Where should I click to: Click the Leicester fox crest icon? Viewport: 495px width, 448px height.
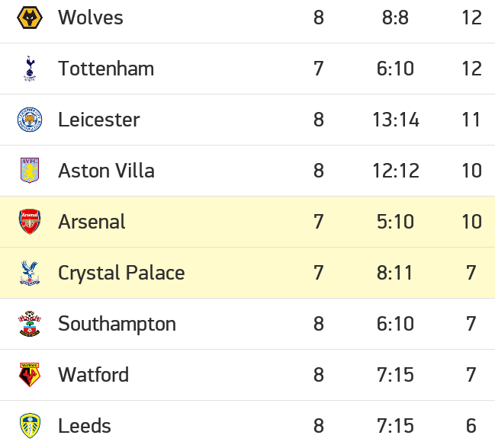point(30,120)
